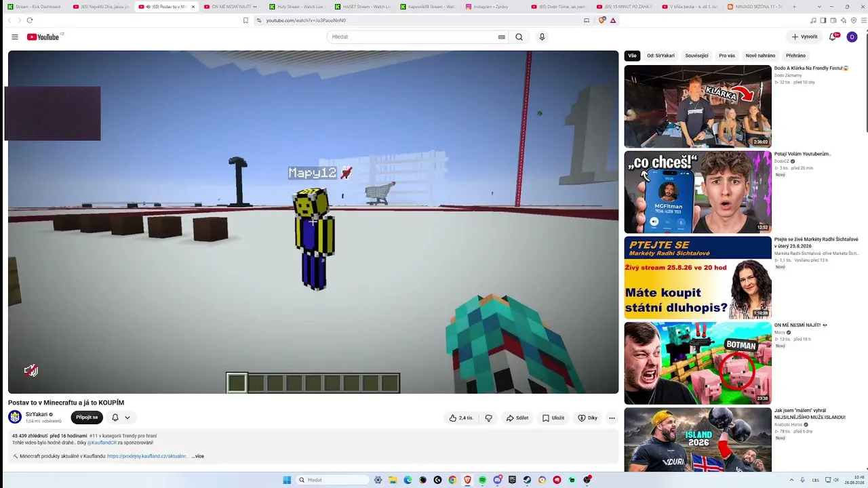Like the video with 2,4 tis. likes
Viewport: 868px width, 488px height.
(x=461, y=418)
